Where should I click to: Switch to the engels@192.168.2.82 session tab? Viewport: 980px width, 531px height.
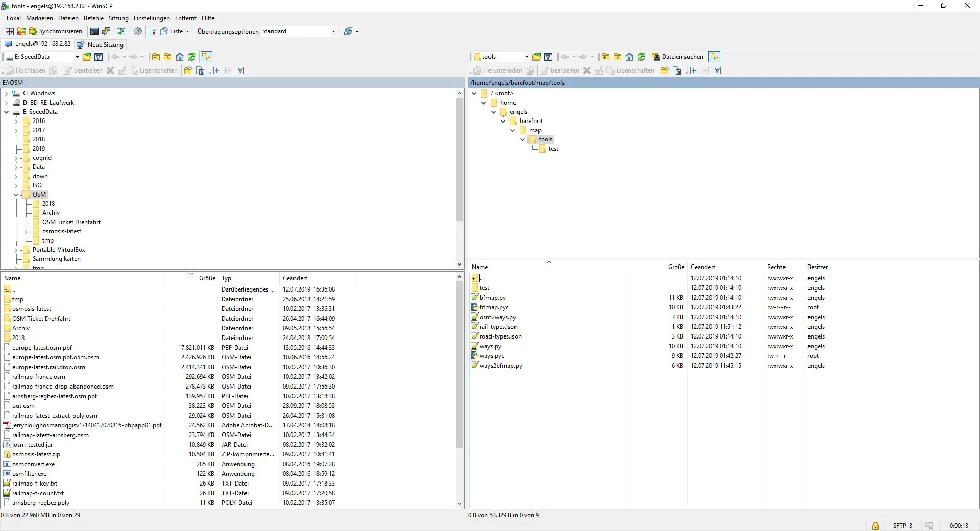pyautogui.click(x=37, y=44)
